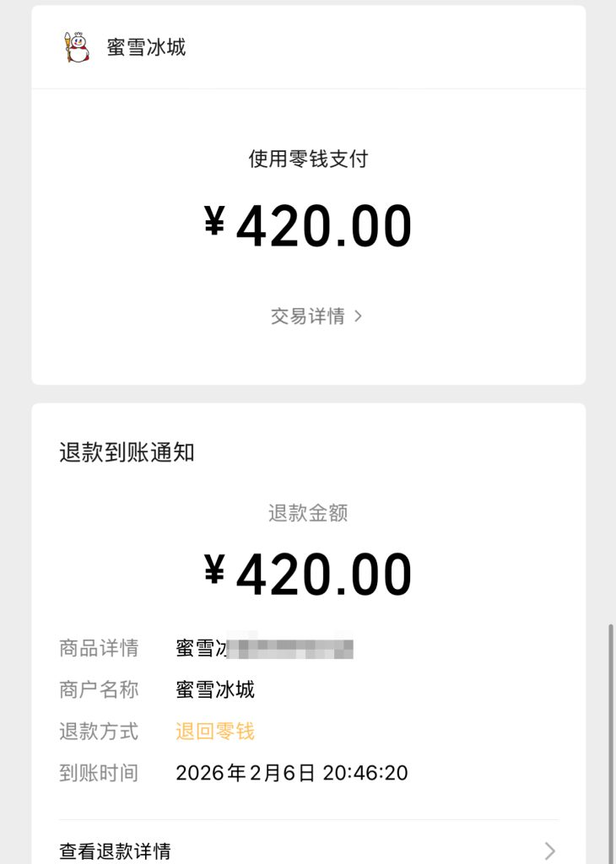616x864 pixels.
Task: Click the 商品详情 field label
Action: 99,648
